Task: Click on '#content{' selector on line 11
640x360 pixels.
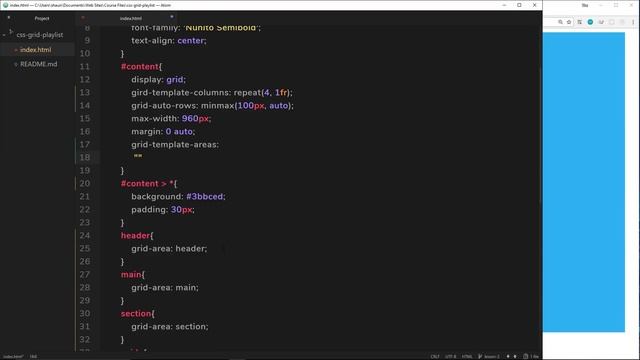Action: click(141, 67)
